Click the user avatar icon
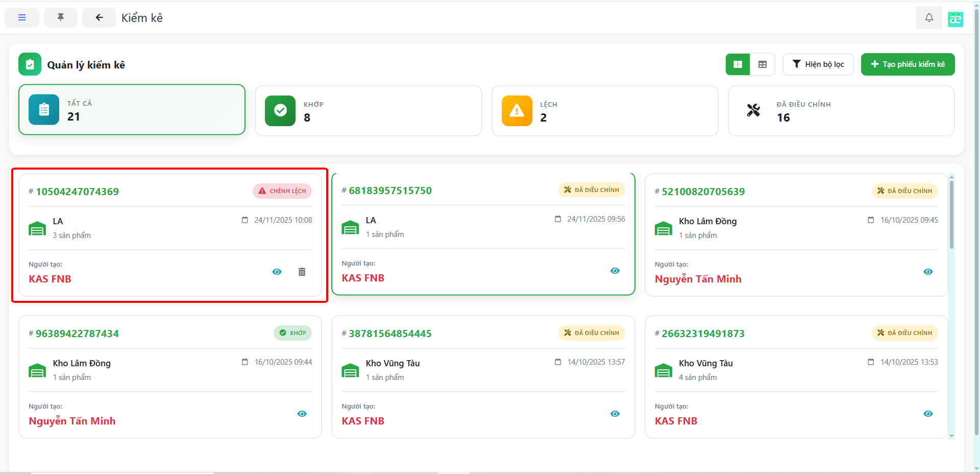 [x=955, y=19]
